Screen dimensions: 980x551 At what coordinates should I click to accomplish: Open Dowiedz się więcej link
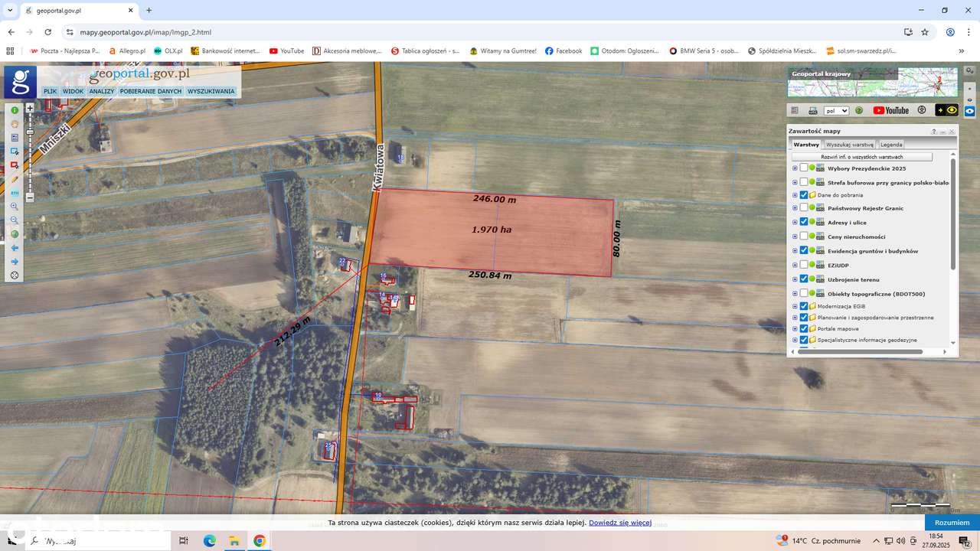coord(620,523)
